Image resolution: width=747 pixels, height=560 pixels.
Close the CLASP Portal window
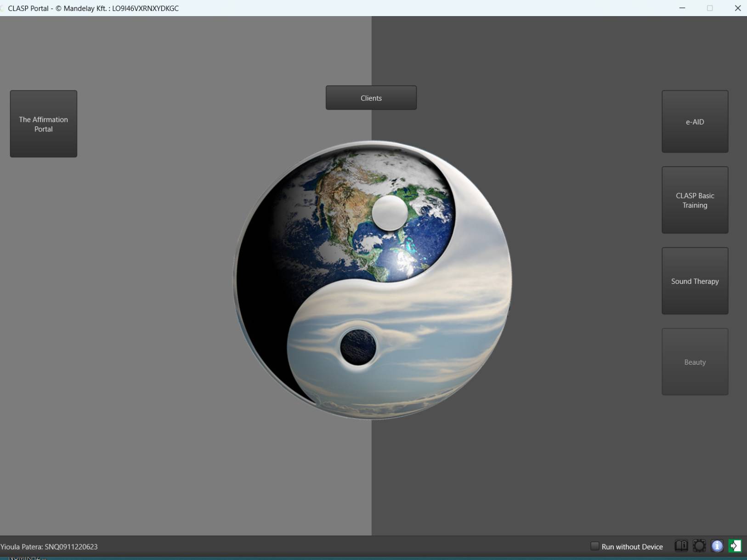tap(737, 8)
